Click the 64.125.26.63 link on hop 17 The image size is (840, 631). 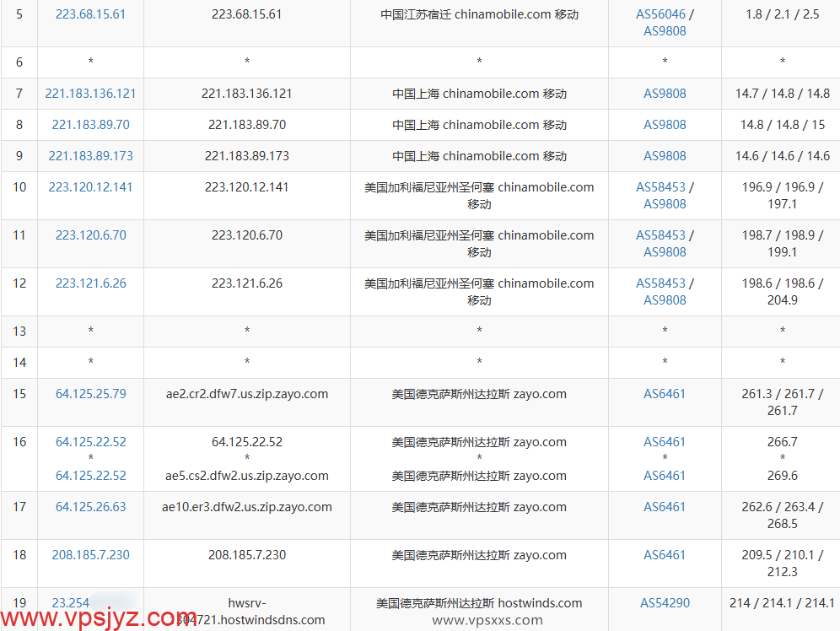tap(90, 506)
